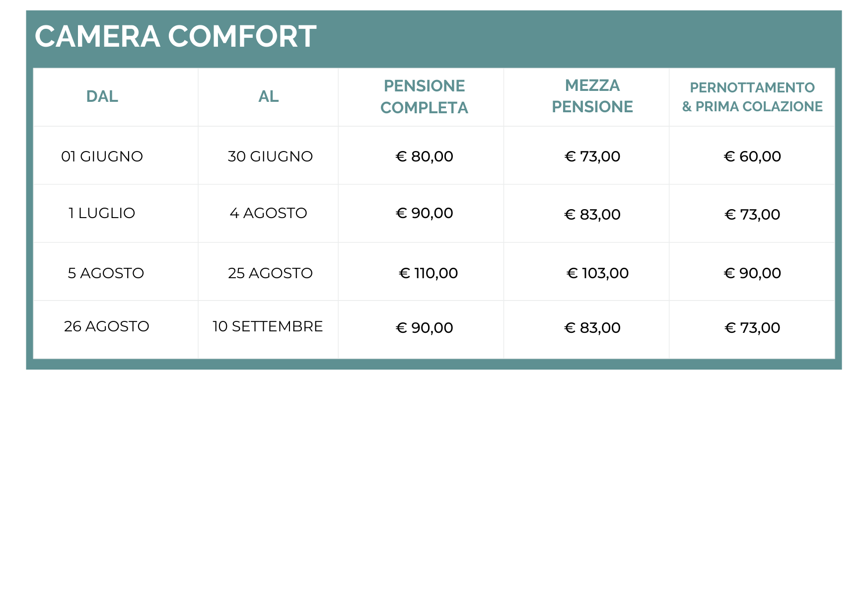The height and width of the screenshot is (616, 868).
Task: Click the DAL column header
Action: 102,96
